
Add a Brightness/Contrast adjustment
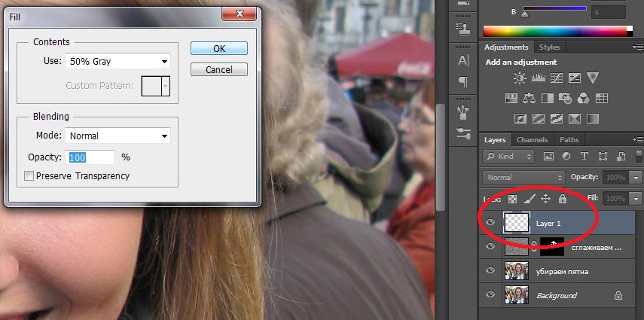[x=520, y=78]
